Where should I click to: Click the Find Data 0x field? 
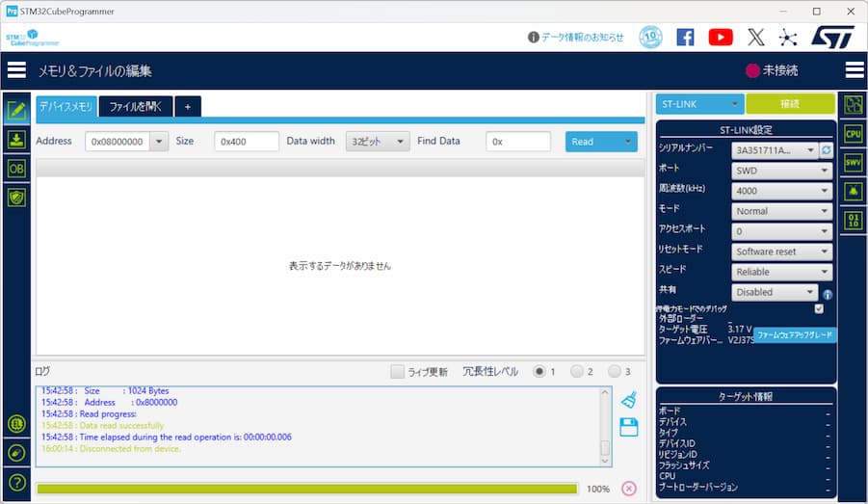[x=518, y=142]
